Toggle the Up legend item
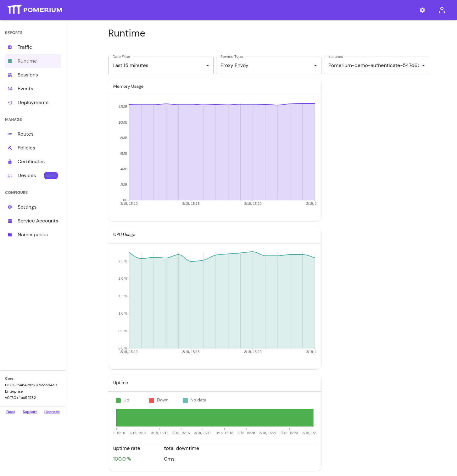 click(122, 400)
